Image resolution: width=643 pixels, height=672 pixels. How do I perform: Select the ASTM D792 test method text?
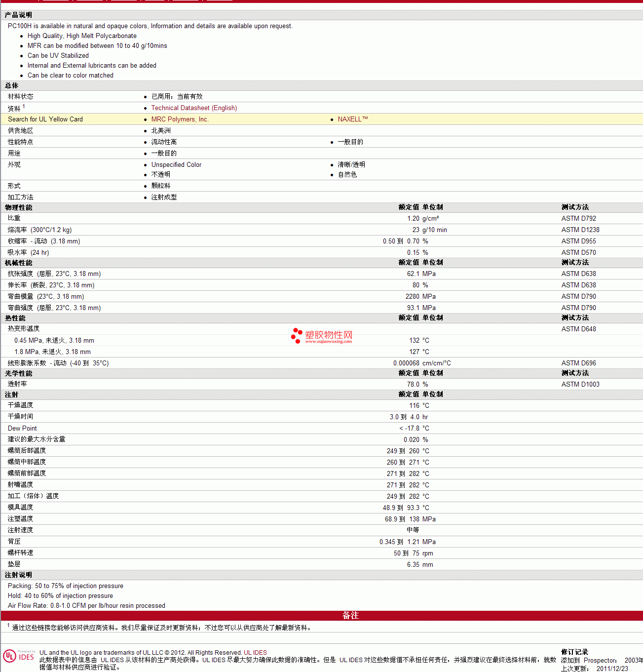tap(578, 218)
